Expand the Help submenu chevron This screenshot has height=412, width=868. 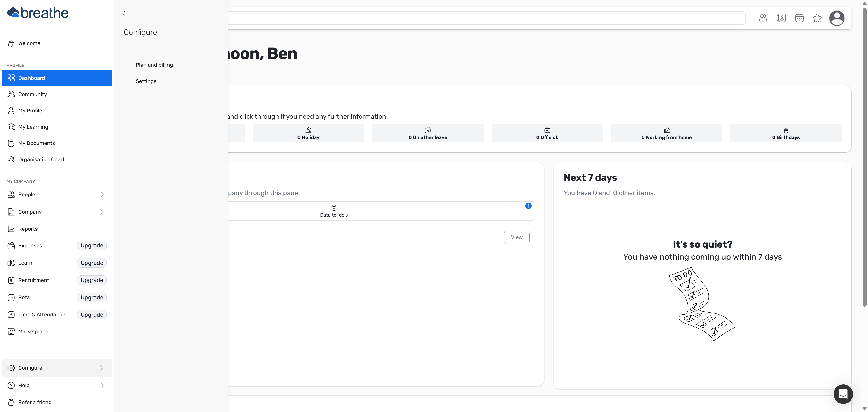[x=102, y=385]
